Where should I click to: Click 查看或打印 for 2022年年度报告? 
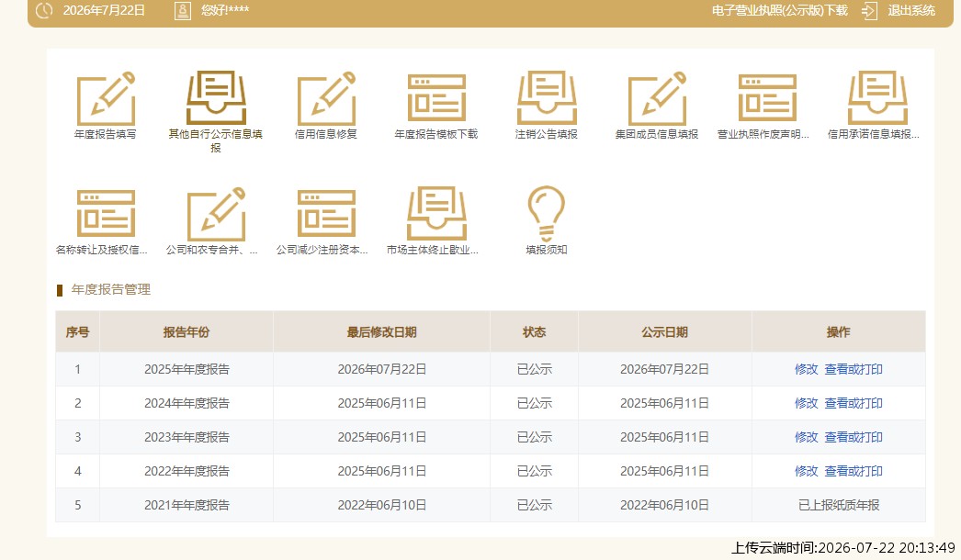tap(854, 471)
